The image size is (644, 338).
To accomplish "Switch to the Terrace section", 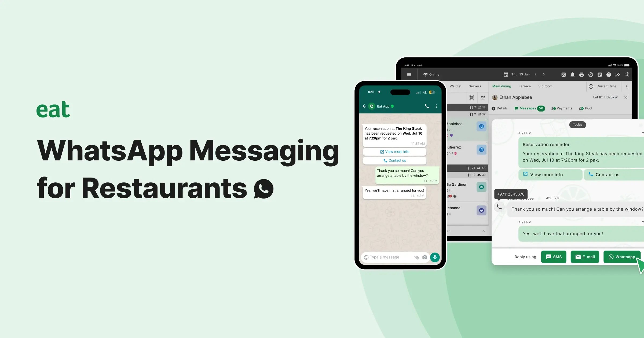I will click(x=524, y=86).
